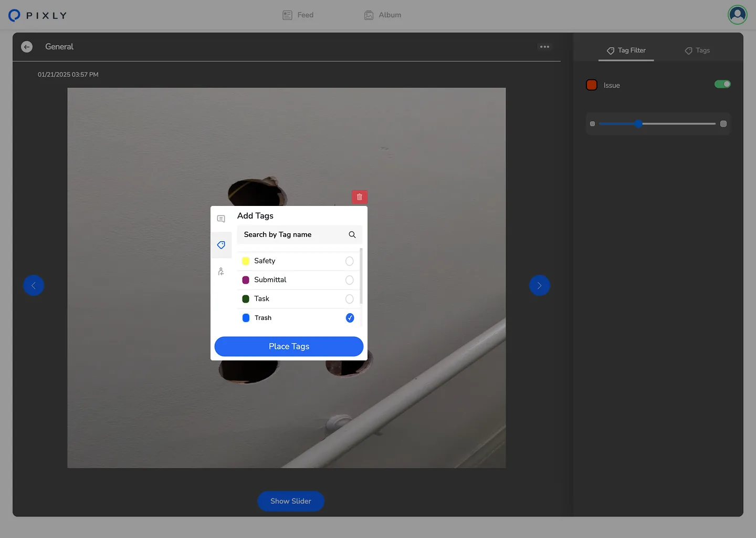
Task: Click the blue slider handle
Action: (x=638, y=124)
